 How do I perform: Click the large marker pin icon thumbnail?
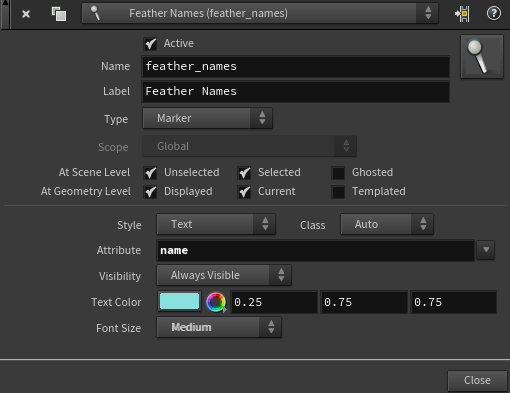tap(482, 56)
